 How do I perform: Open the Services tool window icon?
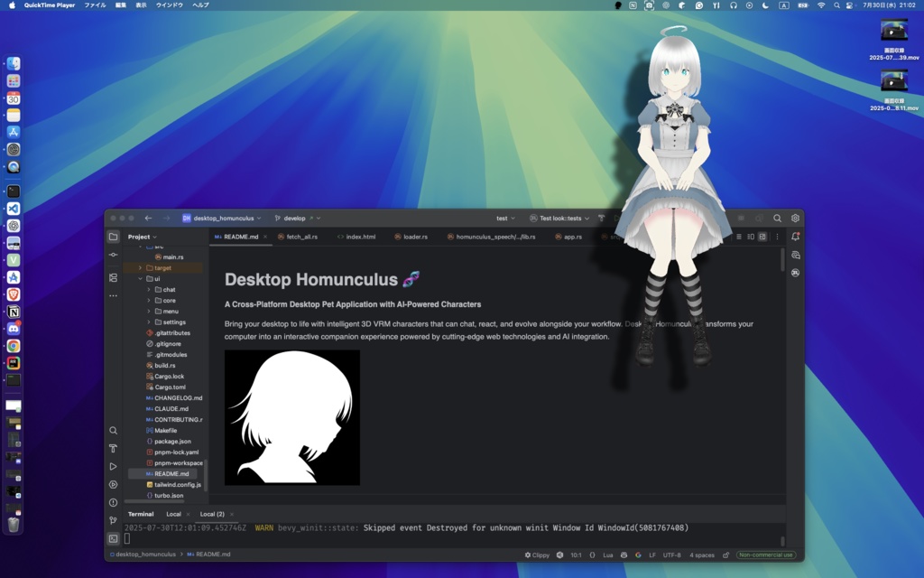114,485
